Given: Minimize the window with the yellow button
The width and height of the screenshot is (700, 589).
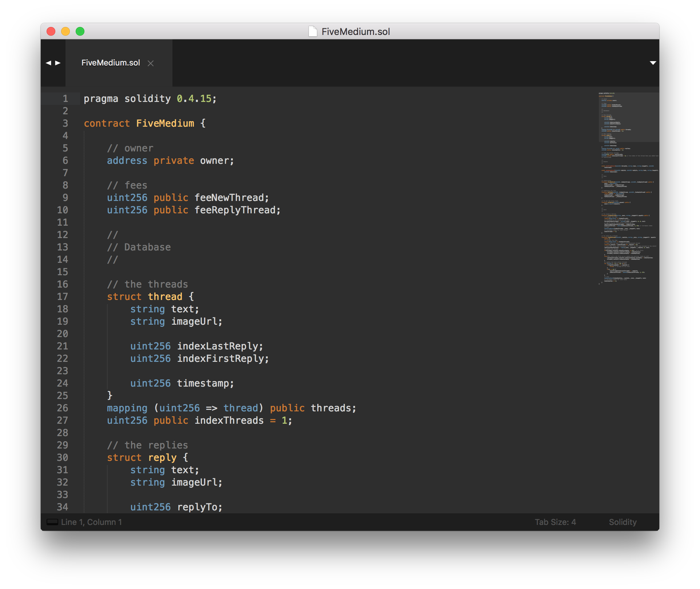Looking at the screenshot, I should coord(65,31).
